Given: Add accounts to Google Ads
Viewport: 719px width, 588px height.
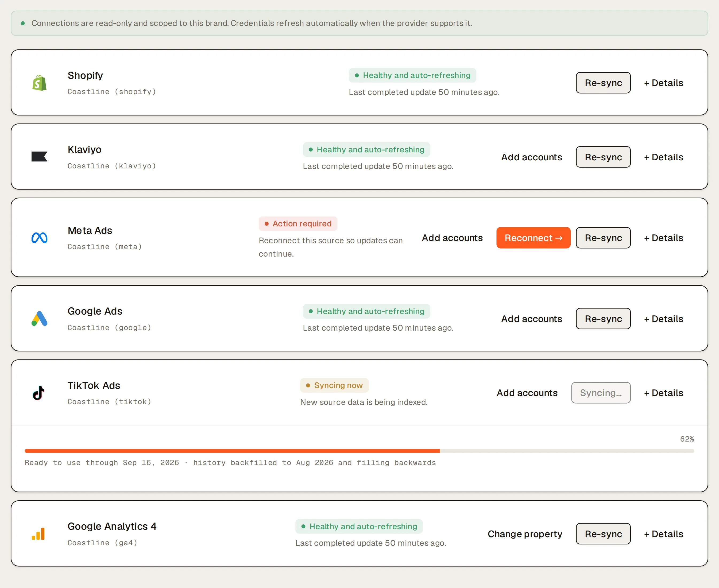Looking at the screenshot, I should (x=531, y=319).
